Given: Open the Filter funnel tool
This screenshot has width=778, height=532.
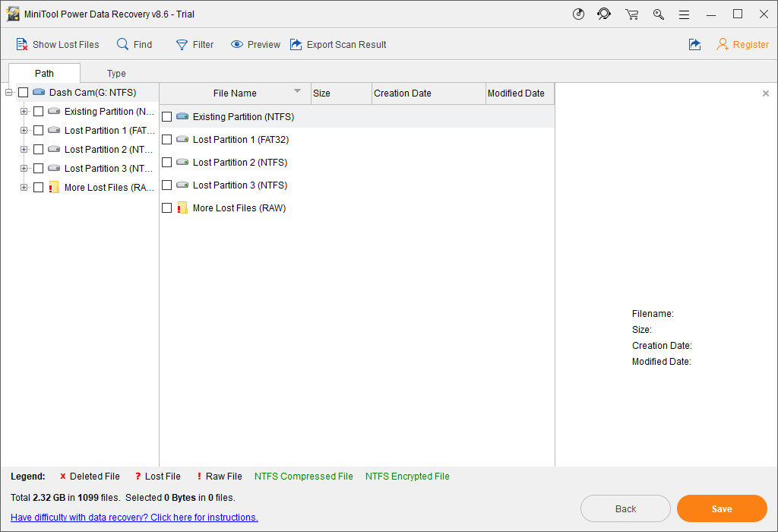Looking at the screenshot, I should coord(182,45).
